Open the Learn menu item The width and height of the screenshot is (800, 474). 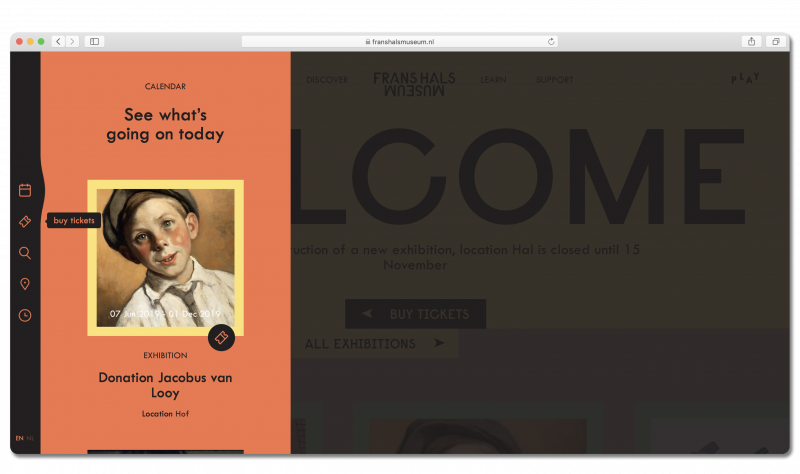pyautogui.click(x=493, y=80)
